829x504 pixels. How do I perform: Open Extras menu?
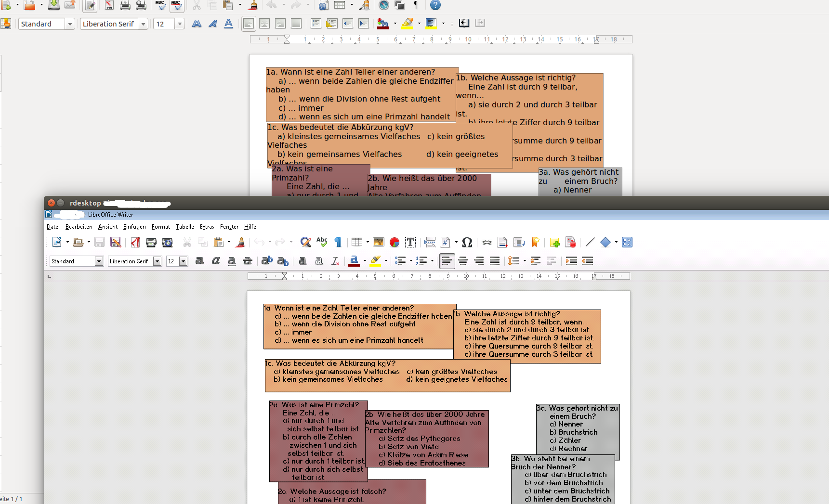(207, 227)
